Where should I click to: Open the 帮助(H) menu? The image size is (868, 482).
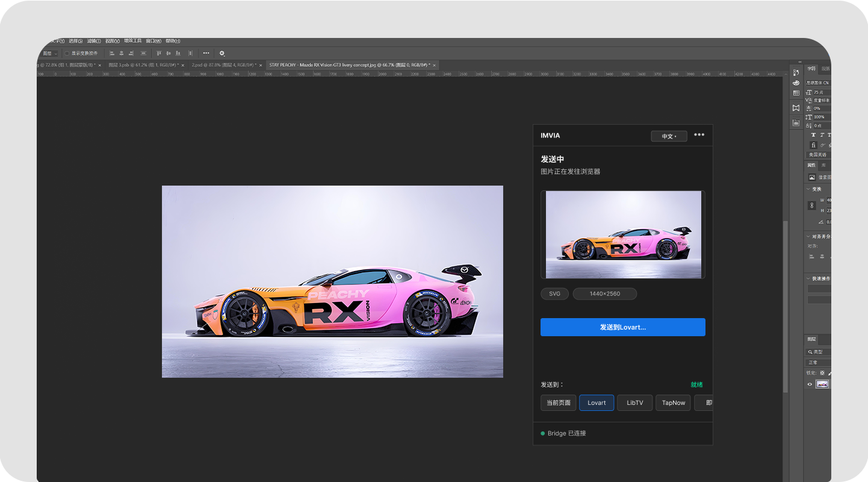(x=173, y=41)
